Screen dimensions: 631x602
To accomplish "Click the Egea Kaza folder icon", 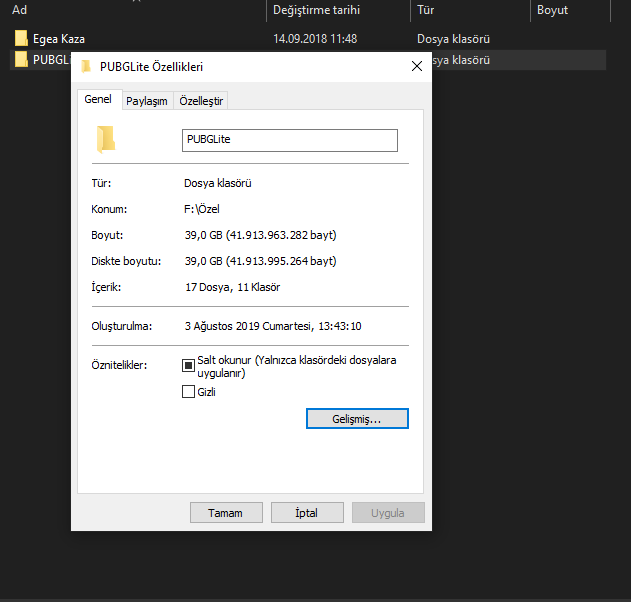I will 21,38.
